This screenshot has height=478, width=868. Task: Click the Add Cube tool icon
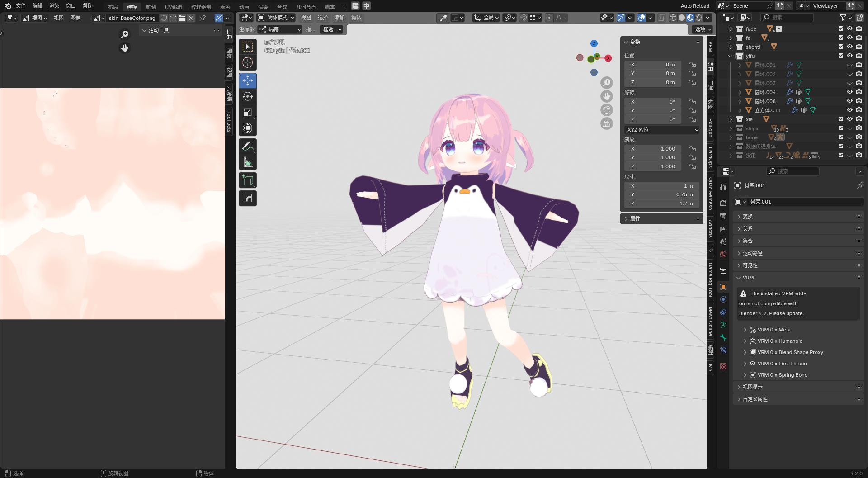point(247,180)
